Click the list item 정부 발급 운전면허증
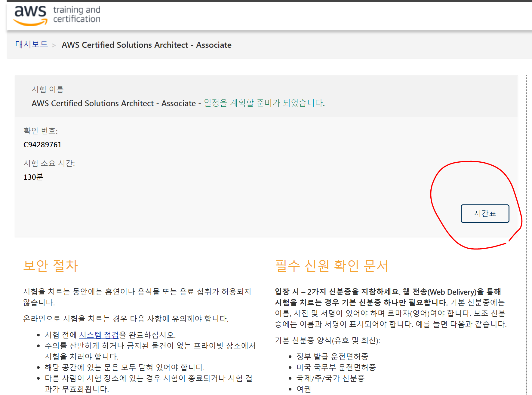 click(332, 356)
